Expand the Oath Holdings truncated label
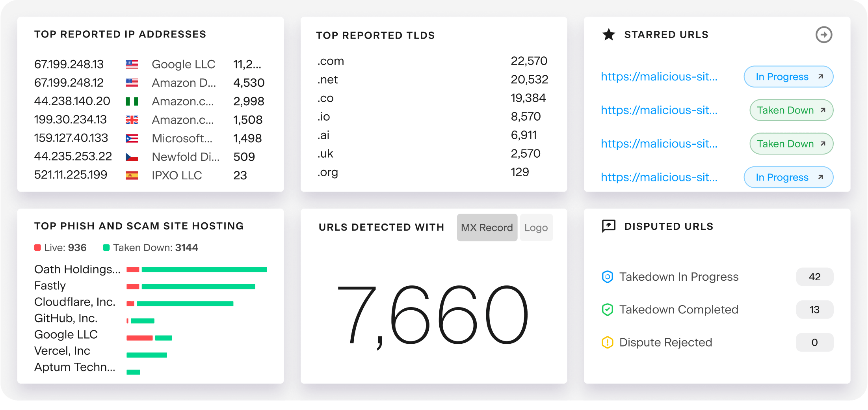The height and width of the screenshot is (410, 868). 77,269
